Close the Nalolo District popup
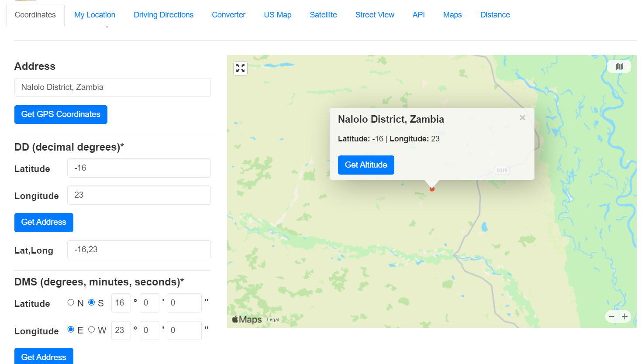This screenshot has height=364, width=641. (x=522, y=118)
